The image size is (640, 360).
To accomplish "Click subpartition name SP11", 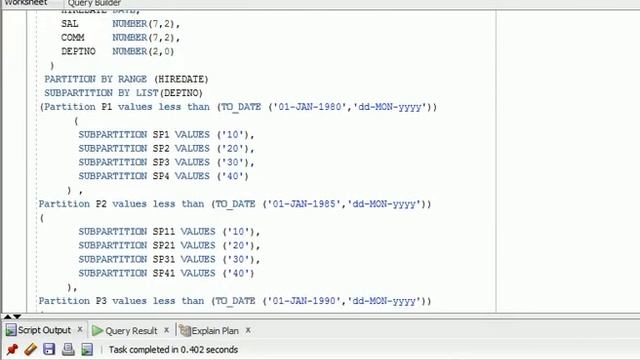I will pyautogui.click(x=164, y=231).
